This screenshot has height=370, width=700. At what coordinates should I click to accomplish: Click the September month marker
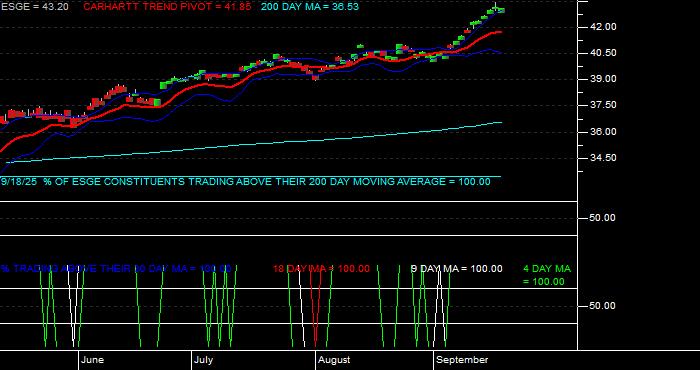pos(462,360)
